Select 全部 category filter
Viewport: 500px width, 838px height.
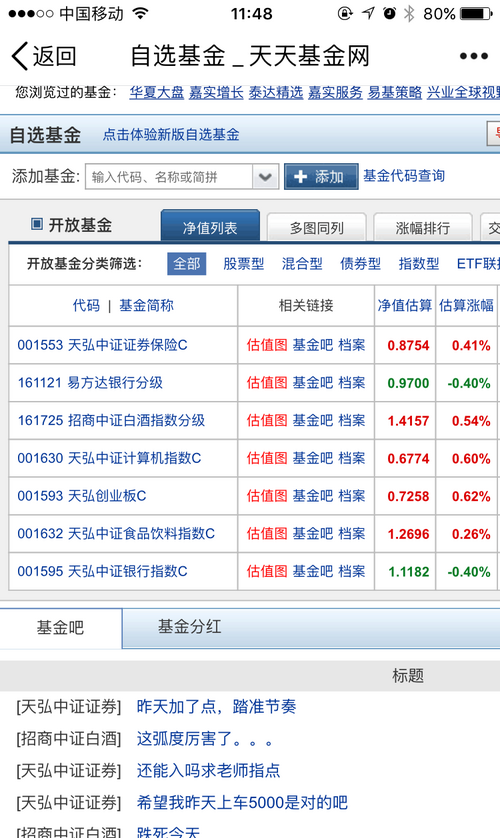[186, 263]
